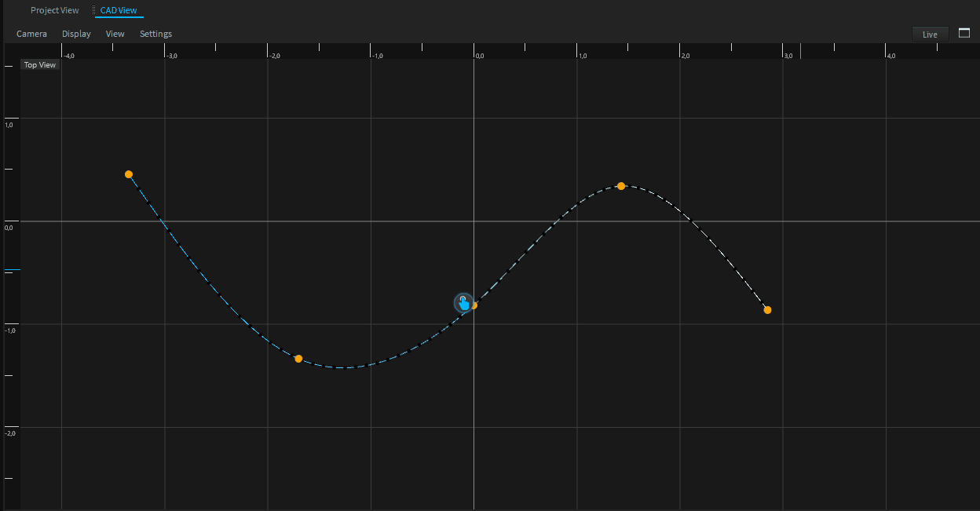The width and height of the screenshot is (980, 511).
Task: Open the View menu
Action: tap(115, 34)
